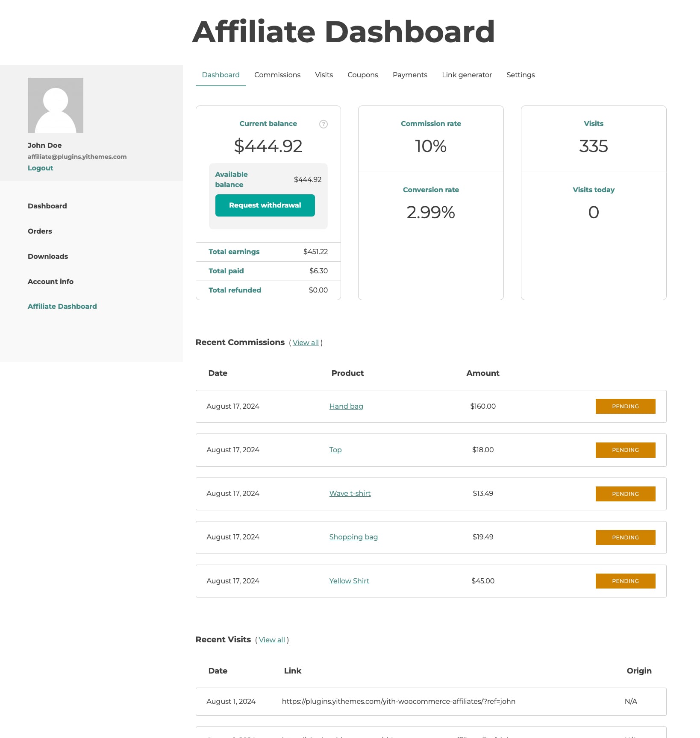
Task: Go to Downloads in the sidebar
Action: pos(48,256)
